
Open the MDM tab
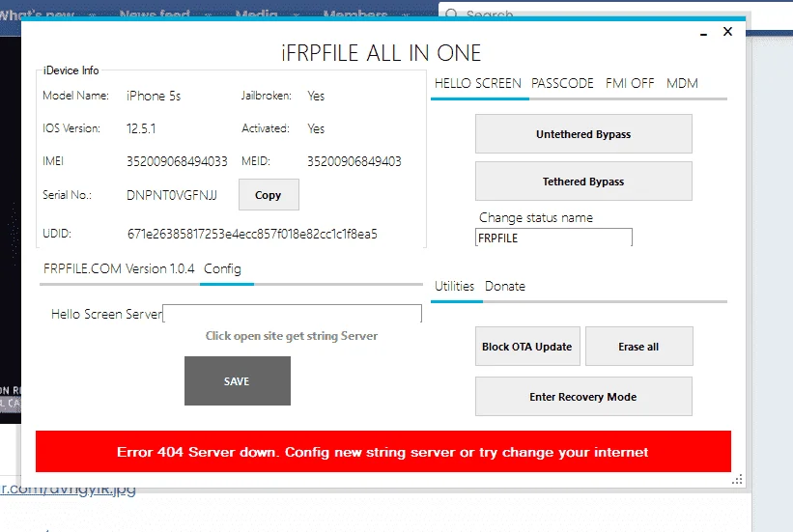click(682, 83)
